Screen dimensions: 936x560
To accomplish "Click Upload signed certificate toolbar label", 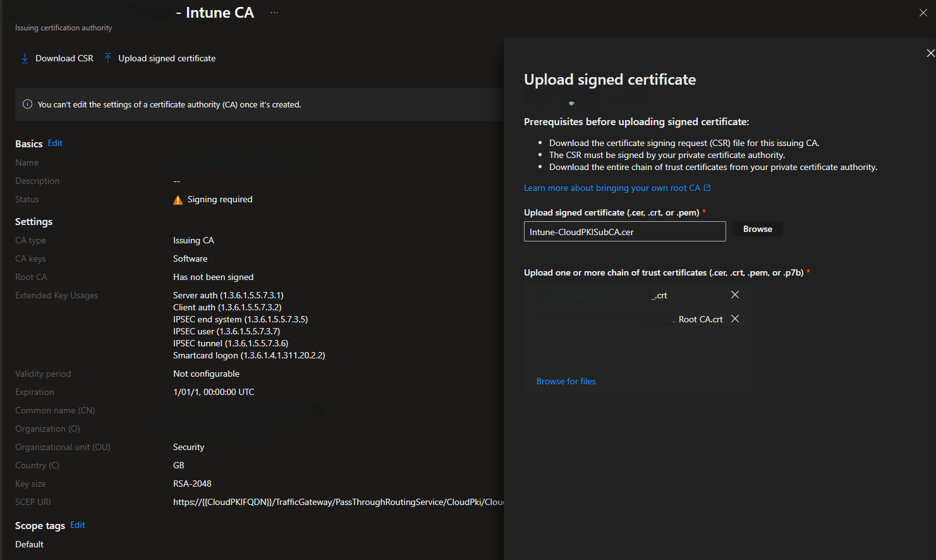I will point(167,58).
